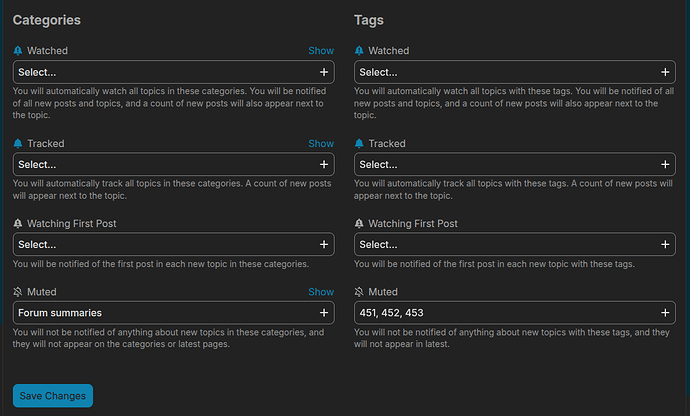
Task: Open Categories Muted dropdown showing Forum summaries
Action: pyautogui.click(x=173, y=313)
